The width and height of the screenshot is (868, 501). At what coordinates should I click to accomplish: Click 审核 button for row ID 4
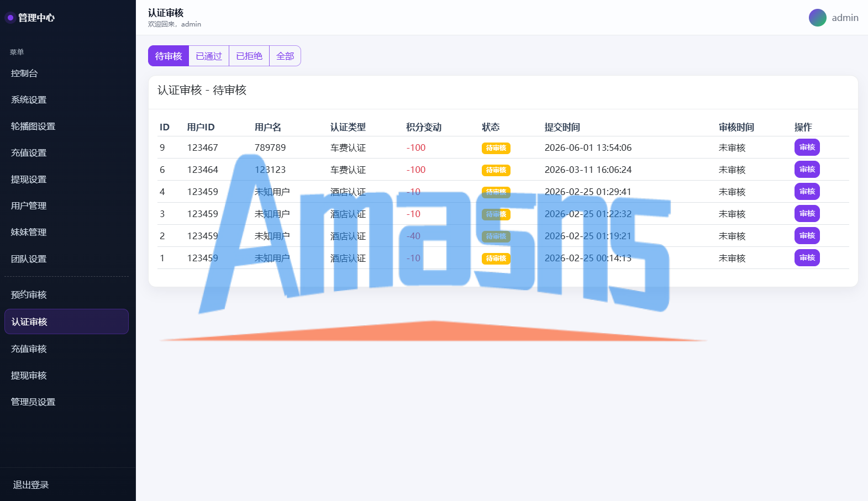(807, 192)
